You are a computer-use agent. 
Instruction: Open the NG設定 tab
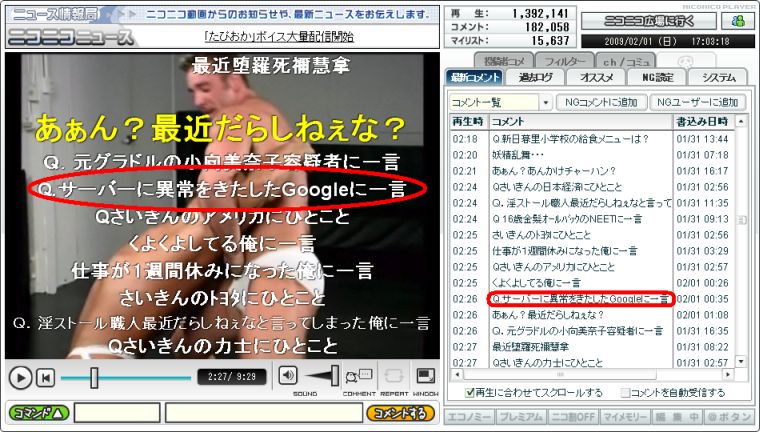click(657, 78)
